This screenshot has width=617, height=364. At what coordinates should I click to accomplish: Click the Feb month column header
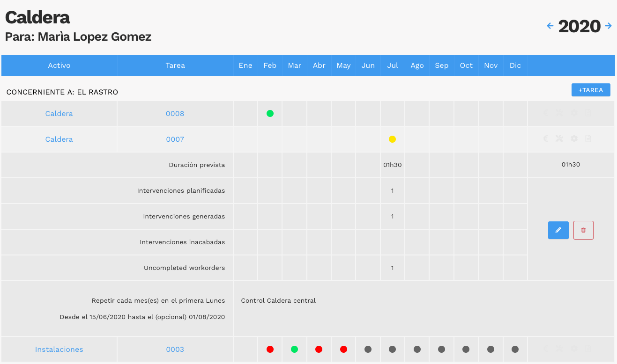[x=270, y=66]
